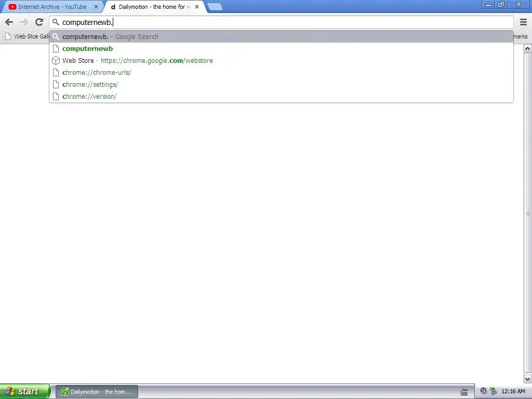Choose the 'computernewb. - Google Search' suggestion
The image size is (532, 399).
281,37
